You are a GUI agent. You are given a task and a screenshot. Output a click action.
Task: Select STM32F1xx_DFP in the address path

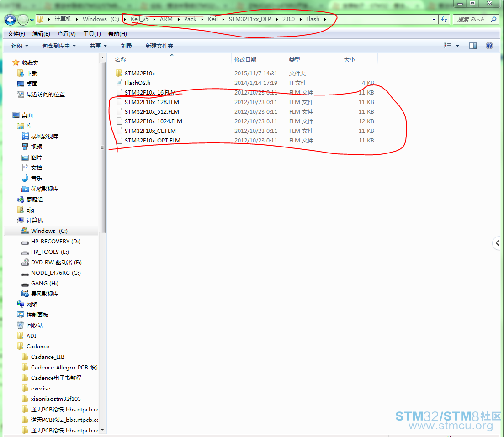(250, 19)
